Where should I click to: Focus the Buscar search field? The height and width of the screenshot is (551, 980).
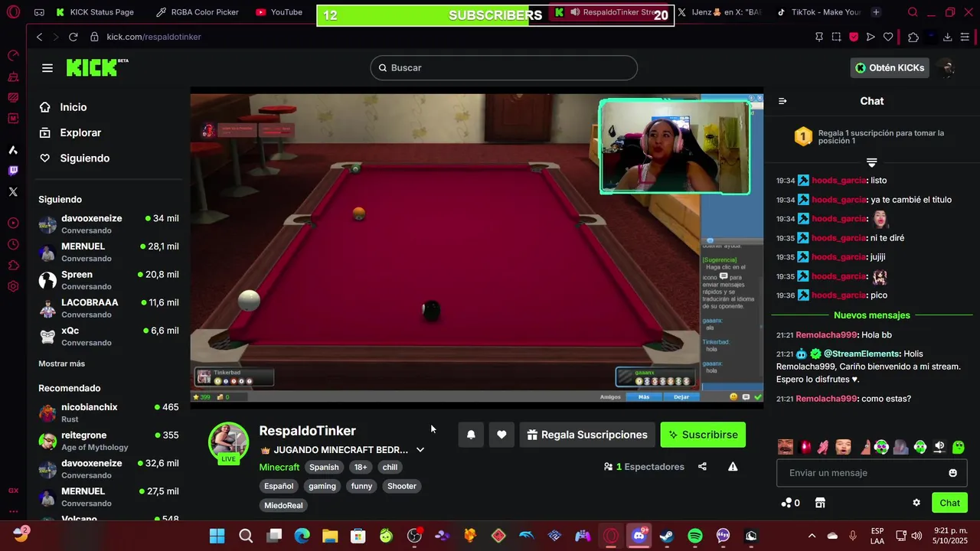pyautogui.click(x=504, y=68)
